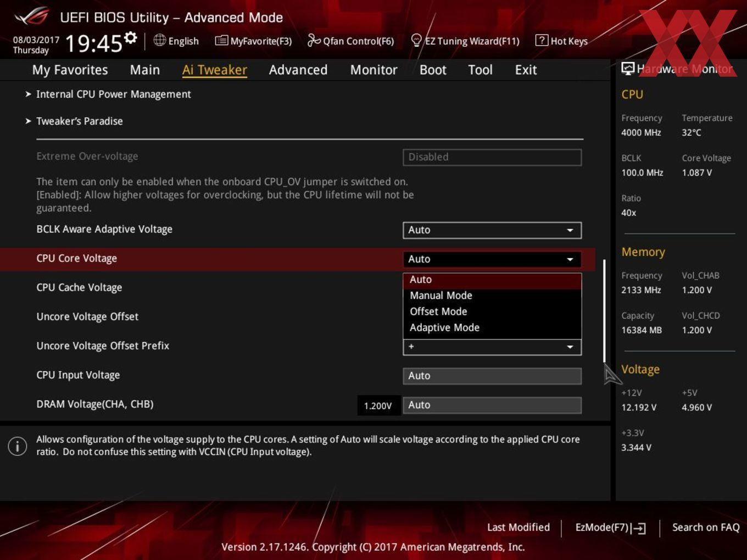
Task: Click the Hot Keys question mark icon
Action: 542,40
